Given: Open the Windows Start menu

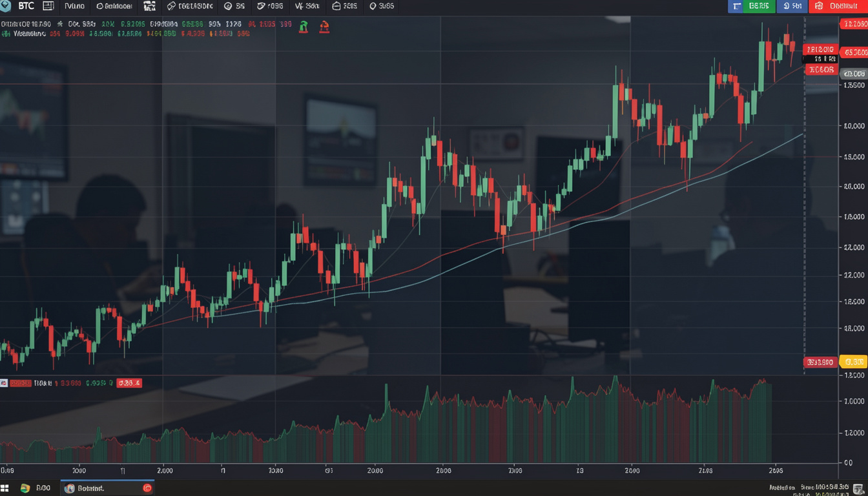Looking at the screenshot, I should [x=5, y=488].
